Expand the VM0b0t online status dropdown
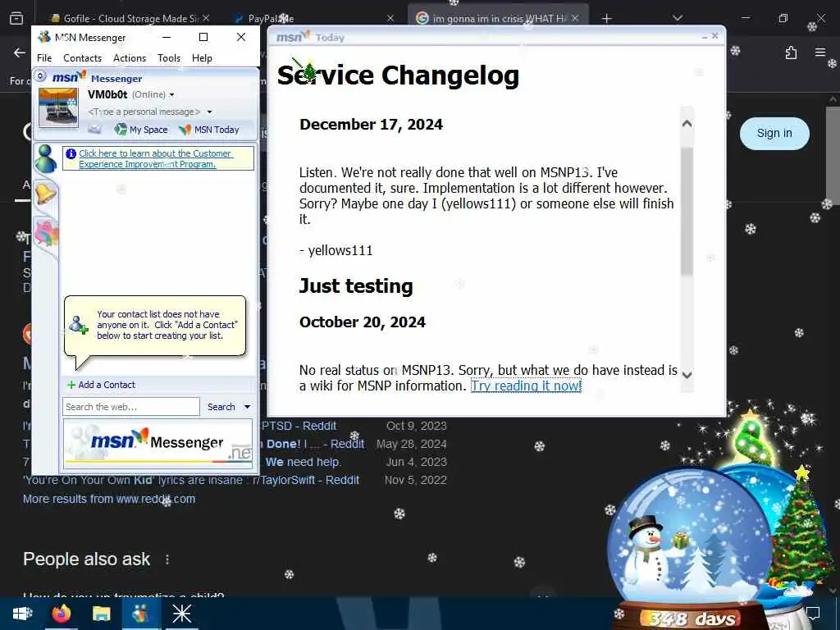 [x=172, y=95]
